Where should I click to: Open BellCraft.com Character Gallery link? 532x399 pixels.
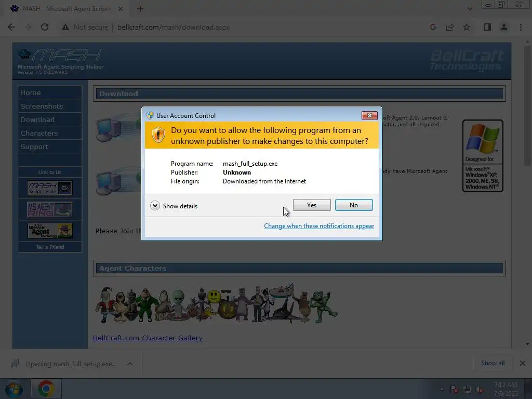pyautogui.click(x=148, y=338)
